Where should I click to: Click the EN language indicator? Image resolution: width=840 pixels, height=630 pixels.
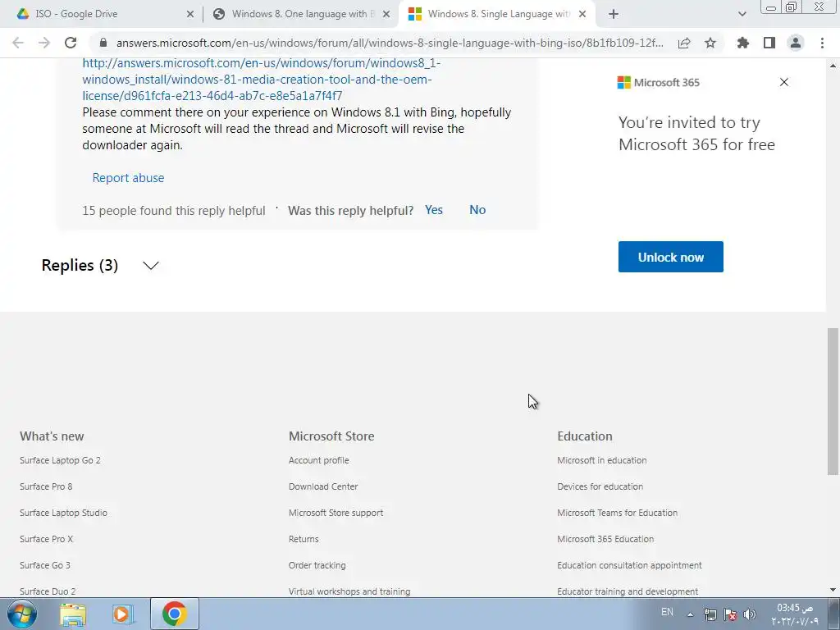point(667,612)
